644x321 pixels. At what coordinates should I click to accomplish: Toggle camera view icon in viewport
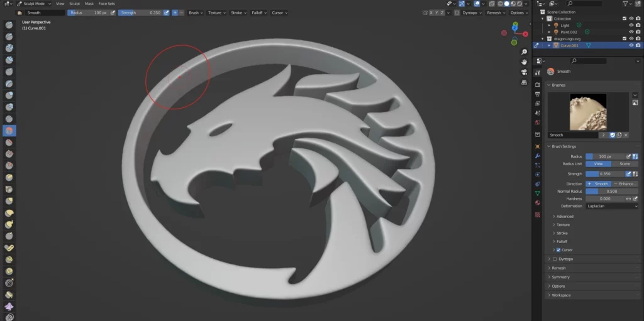tap(524, 72)
